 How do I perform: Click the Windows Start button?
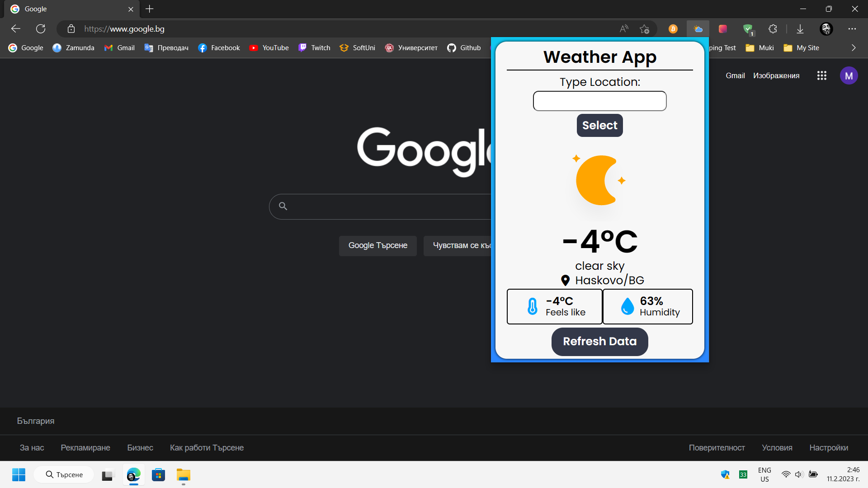(x=18, y=474)
